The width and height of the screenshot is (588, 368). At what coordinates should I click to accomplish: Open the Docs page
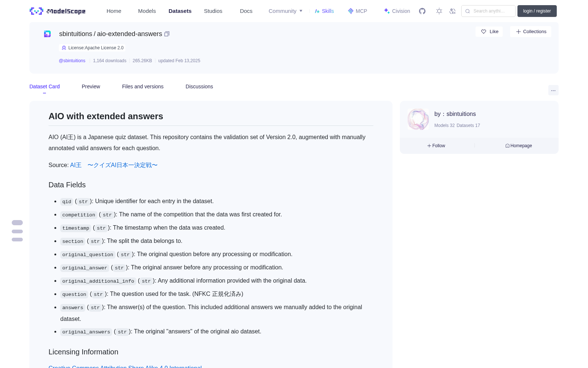[x=246, y=11]
